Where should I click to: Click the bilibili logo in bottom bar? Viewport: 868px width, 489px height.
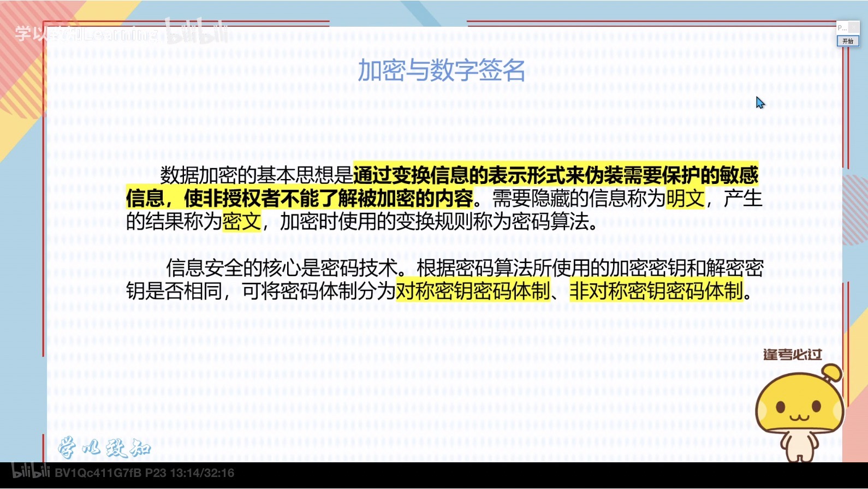coord(31,472)
